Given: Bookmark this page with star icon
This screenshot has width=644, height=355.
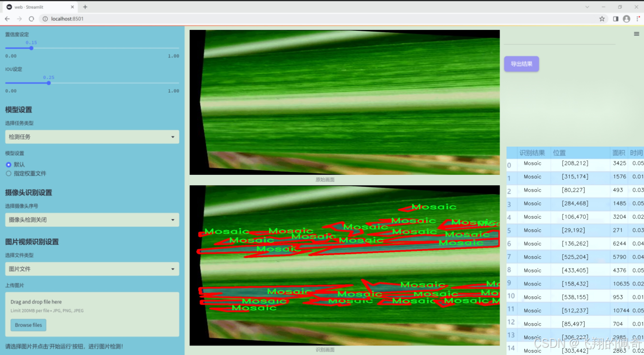Looking at the screenshot, I should click(602, 19).
